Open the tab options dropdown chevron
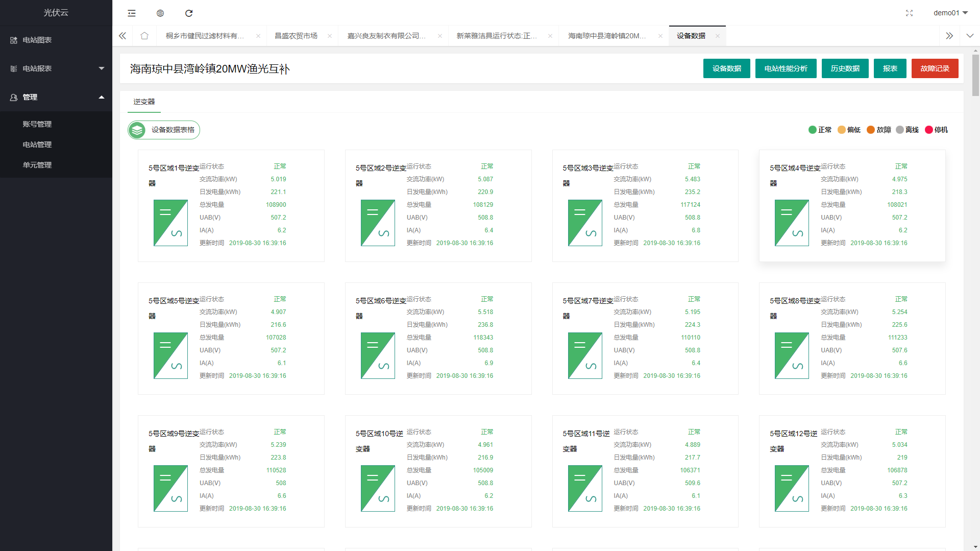The image size is (980, 551). pos(970,36)
